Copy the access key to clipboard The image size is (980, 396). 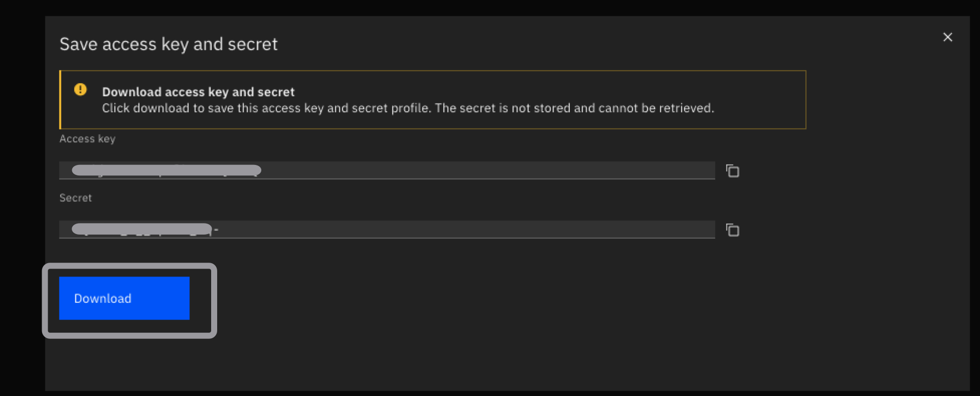(733, 171)
